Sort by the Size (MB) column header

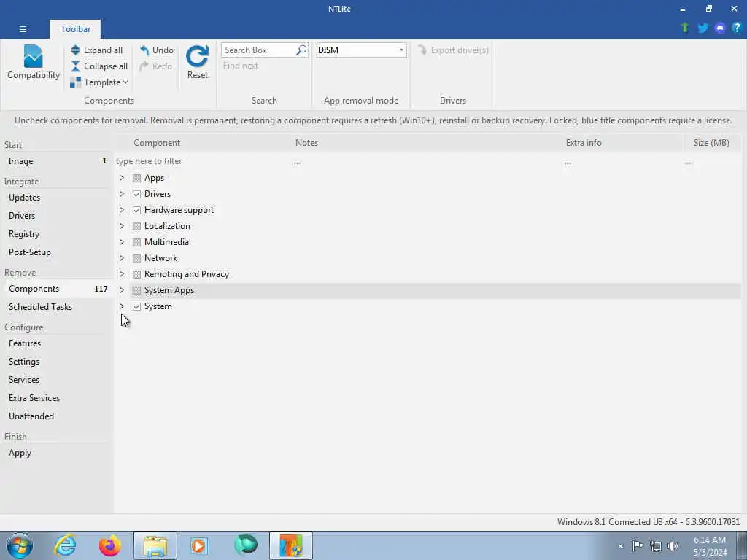coord(711,143)
